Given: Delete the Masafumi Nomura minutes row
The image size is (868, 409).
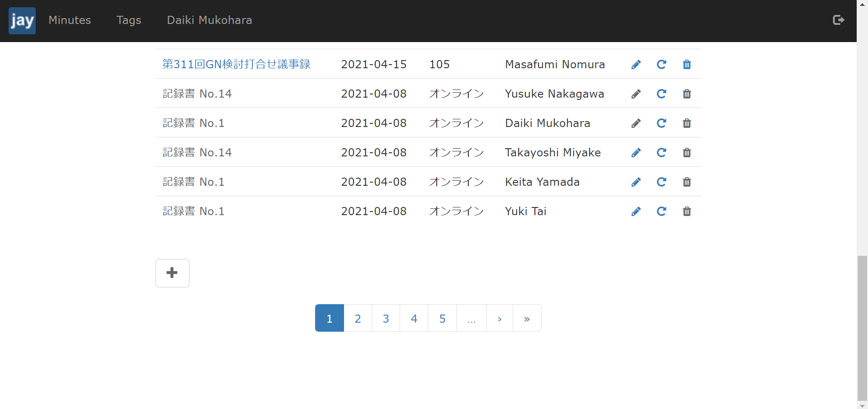Looking at the screenshot, I should [x=686, y=65].
